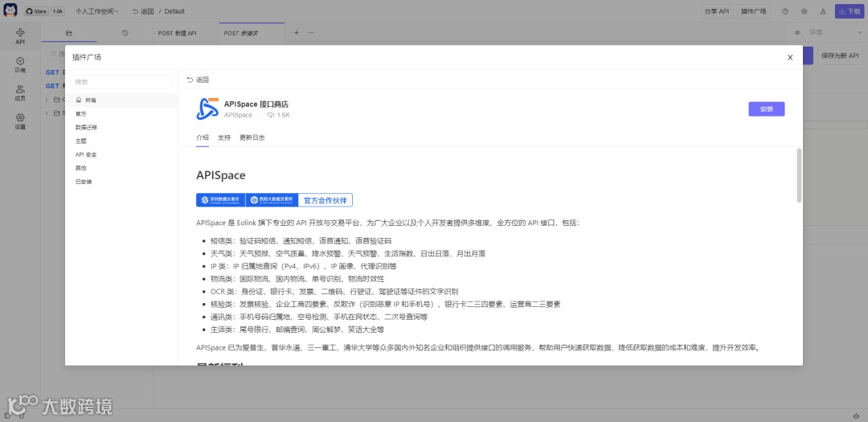The height and width of the screenshot is (422, 868).
Task: Click the plugin description vertical scrollbar
Action: click(799, 175)
